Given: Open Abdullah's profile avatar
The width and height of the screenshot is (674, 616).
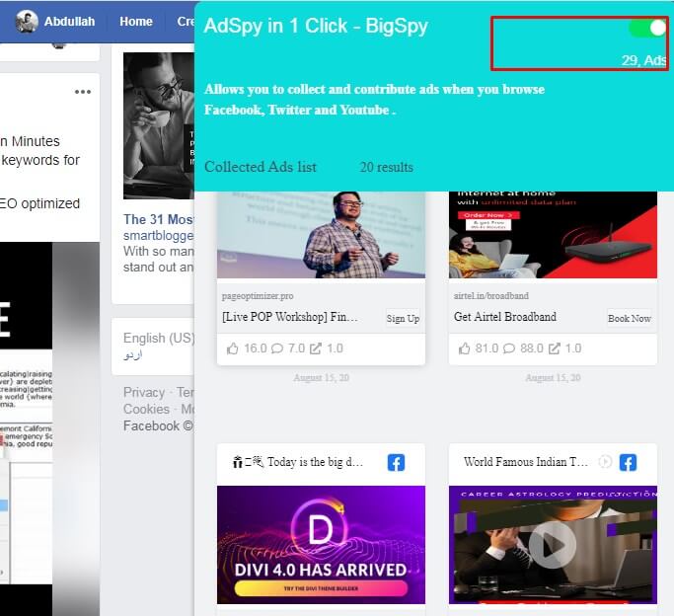Looking at the screenshot, I should [27, 21].
